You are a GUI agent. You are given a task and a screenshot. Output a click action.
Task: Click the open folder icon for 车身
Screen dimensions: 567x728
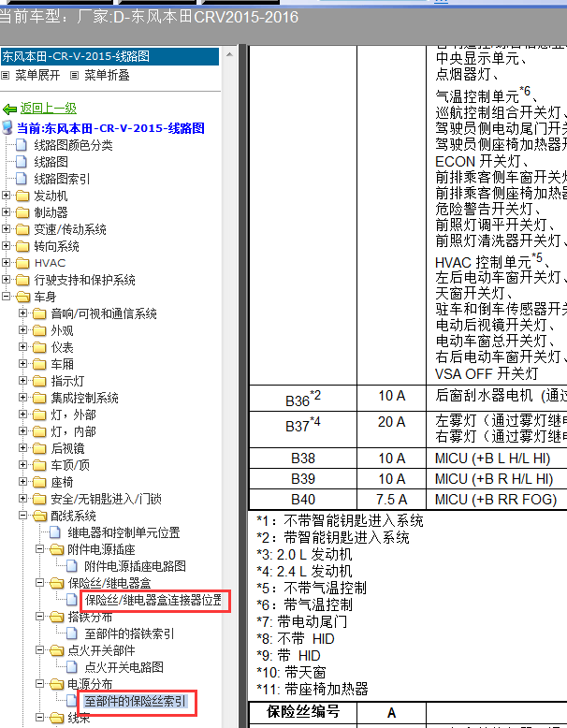click(22, 297)
